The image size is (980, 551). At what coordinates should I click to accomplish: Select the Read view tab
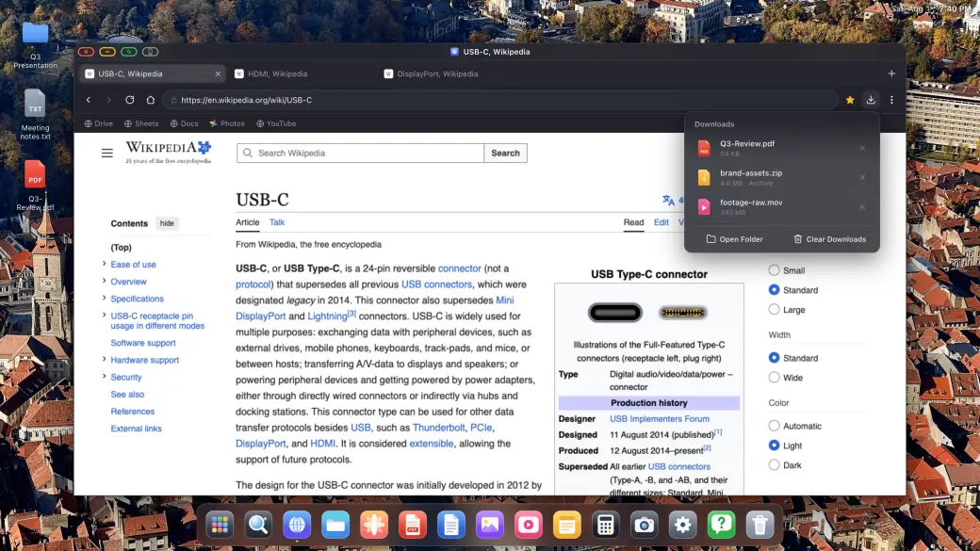coord(633,222)
